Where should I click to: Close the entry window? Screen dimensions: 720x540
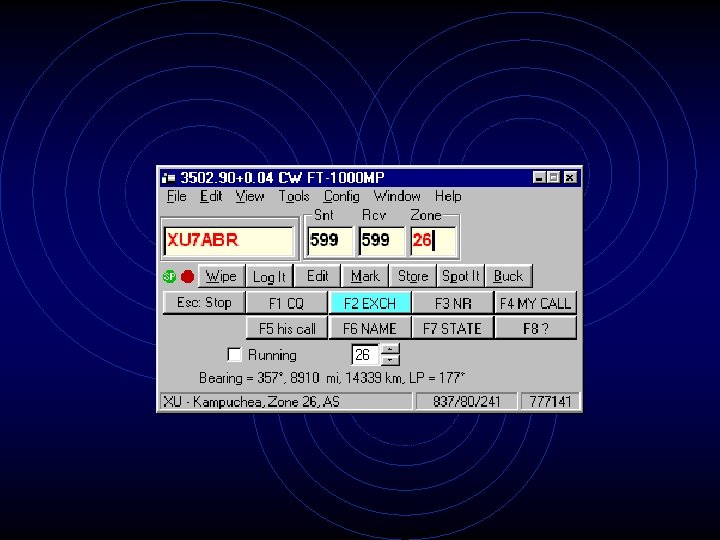pos(570,177)
